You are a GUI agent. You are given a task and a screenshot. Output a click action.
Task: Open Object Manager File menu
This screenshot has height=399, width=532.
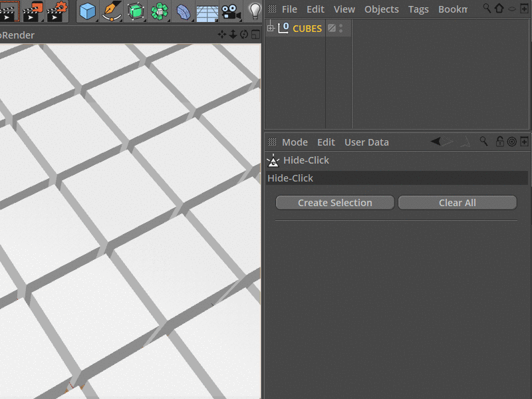289,9
